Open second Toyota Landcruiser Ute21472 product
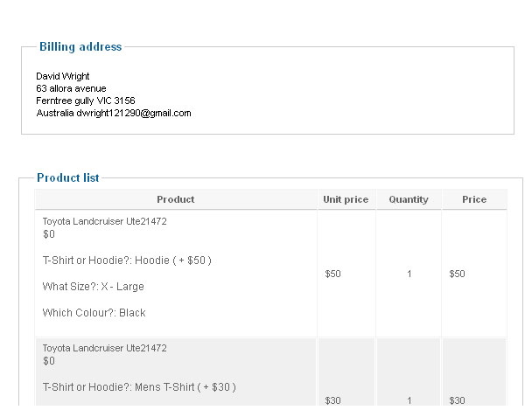The height and width of the screenshot is (410, 532). pos(104,348)
